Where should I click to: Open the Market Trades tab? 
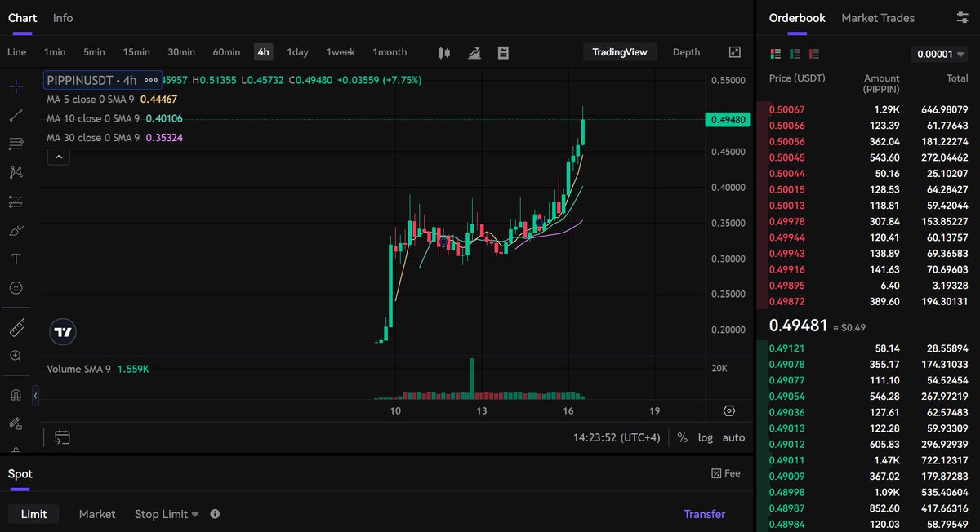tap(878, 17)
